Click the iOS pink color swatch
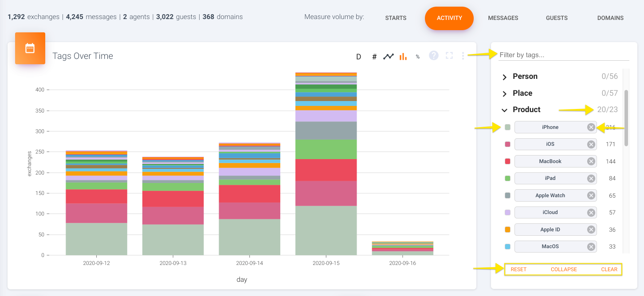Screen dimensions: 644x296 click(507, 144)
